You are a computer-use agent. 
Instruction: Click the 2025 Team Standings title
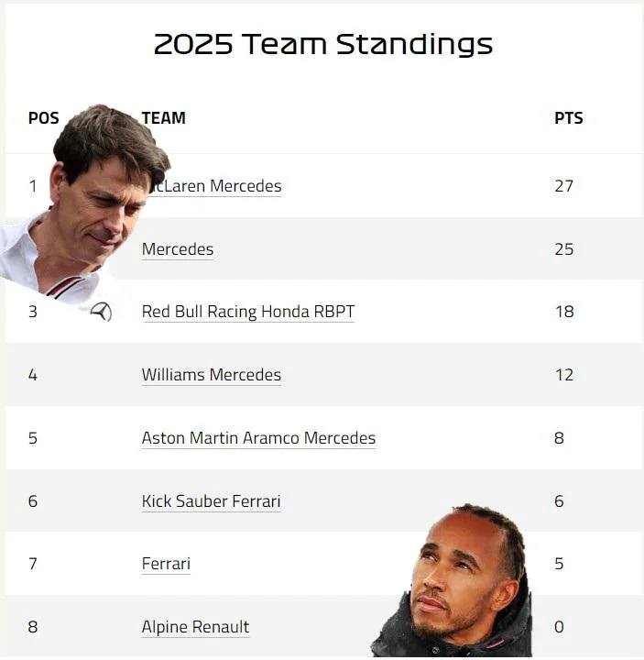pos(323,44)
